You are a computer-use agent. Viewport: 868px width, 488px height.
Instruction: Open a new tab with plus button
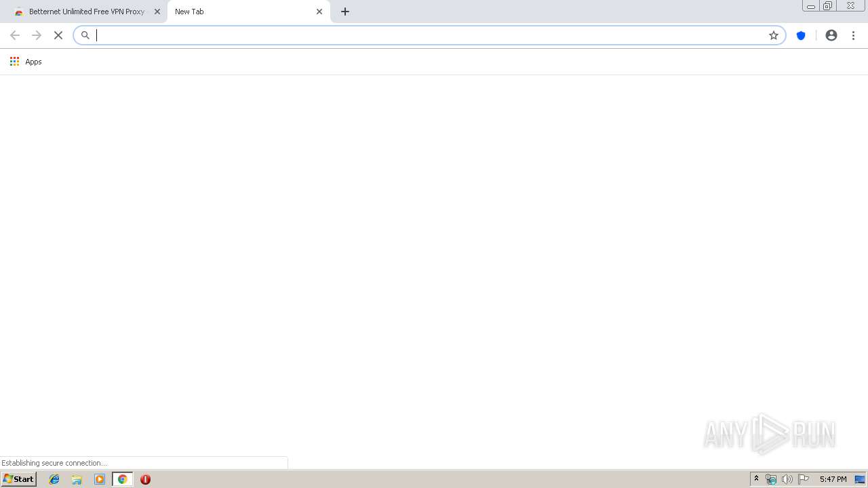coord(345,12)
